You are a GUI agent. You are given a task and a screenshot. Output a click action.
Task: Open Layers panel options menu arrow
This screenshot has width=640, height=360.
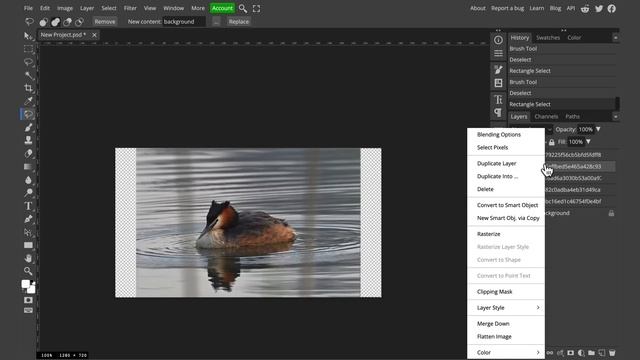tap(616, 117)
